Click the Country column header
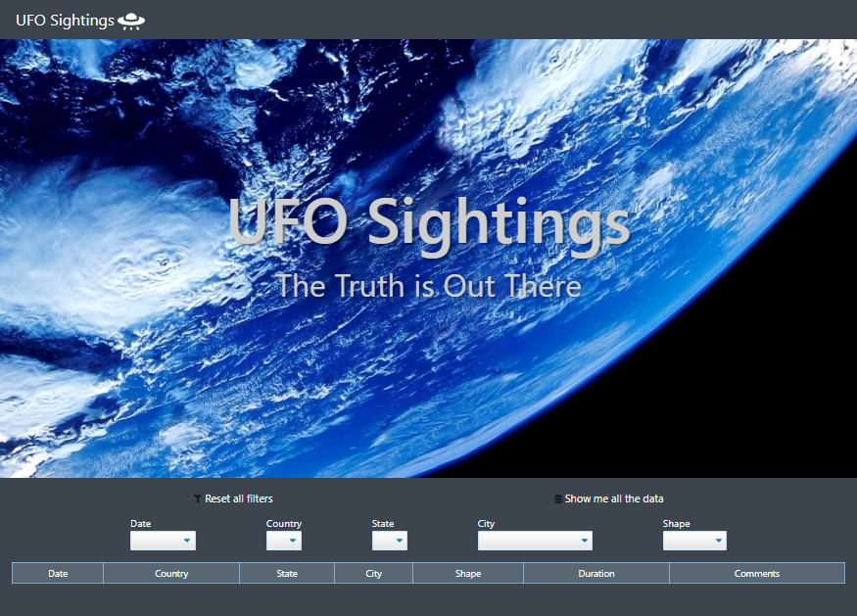Viewport: 857px width, 616px height. (171, 574)
